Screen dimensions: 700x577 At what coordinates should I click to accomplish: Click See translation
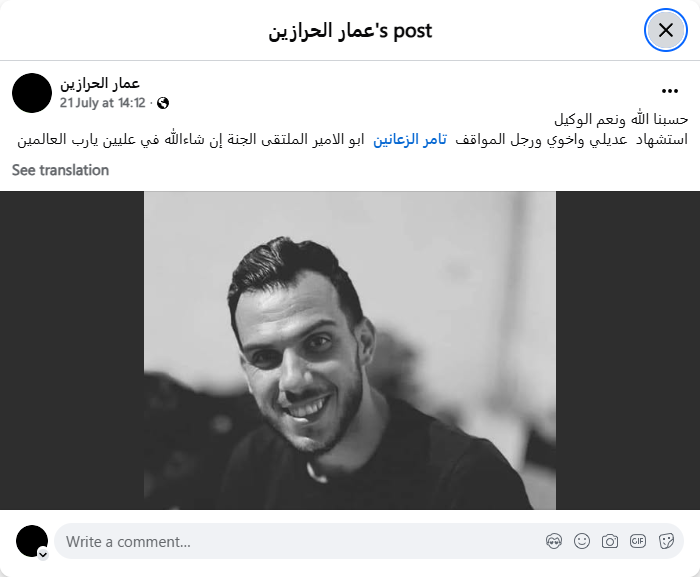[x=60, y=170]
